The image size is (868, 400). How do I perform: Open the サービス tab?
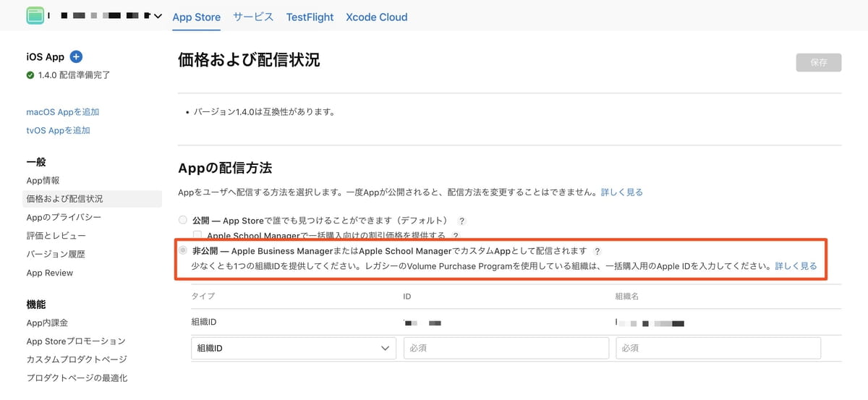(253, 17)
